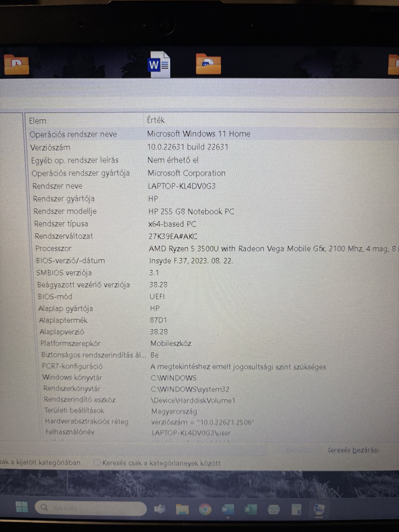399x532 pixels.
Task: Open the printer app in the taskbar
Action: coord(274,510)
